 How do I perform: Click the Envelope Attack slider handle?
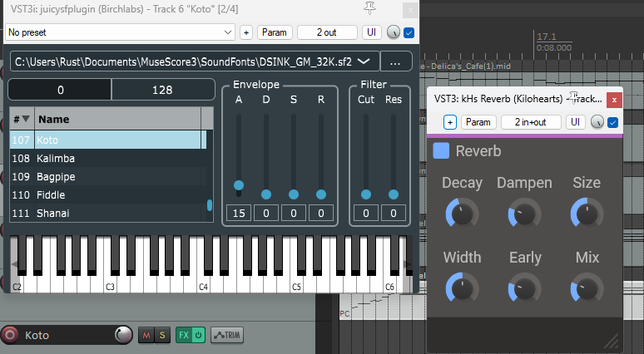point(239,184)
